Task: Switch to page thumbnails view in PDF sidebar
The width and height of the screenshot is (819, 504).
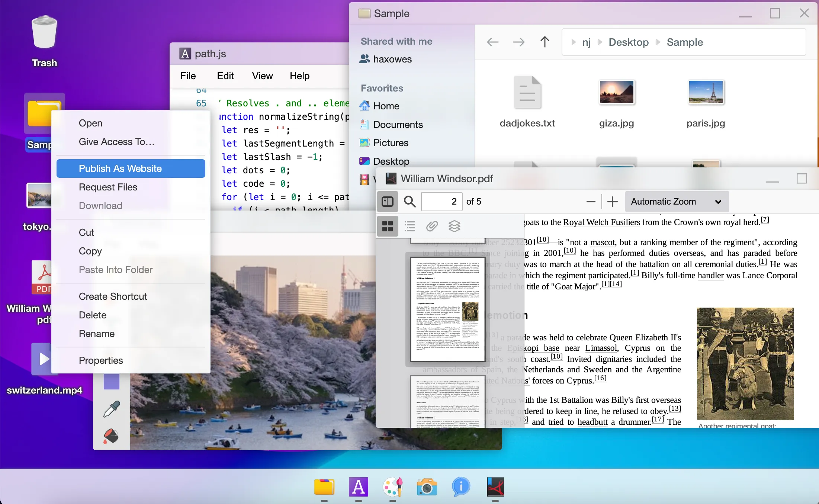Action: [387, 226]
